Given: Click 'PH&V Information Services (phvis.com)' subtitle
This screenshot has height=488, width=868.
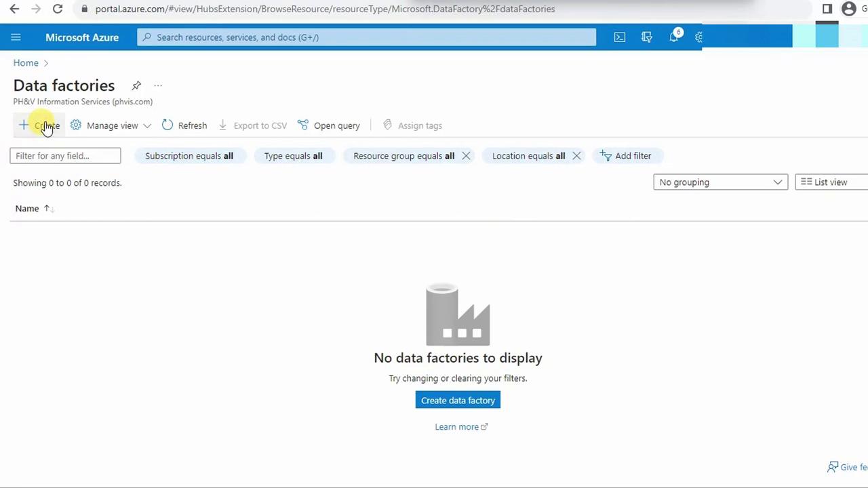Looking at the screenshot, I should click(83, 102).
